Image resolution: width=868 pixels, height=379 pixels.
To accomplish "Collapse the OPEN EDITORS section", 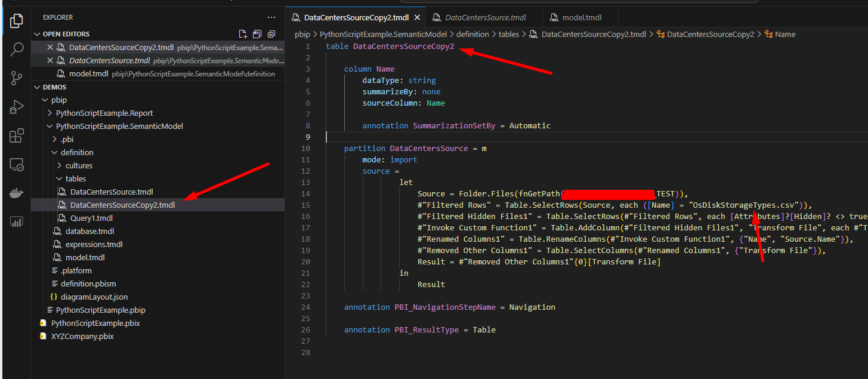I will 37,34.
